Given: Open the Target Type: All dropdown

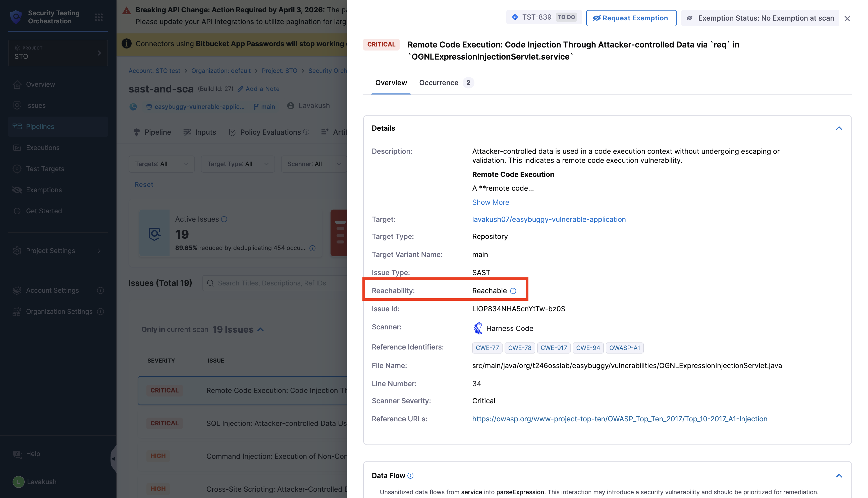Looking at the screenshot, I should 238,164.
